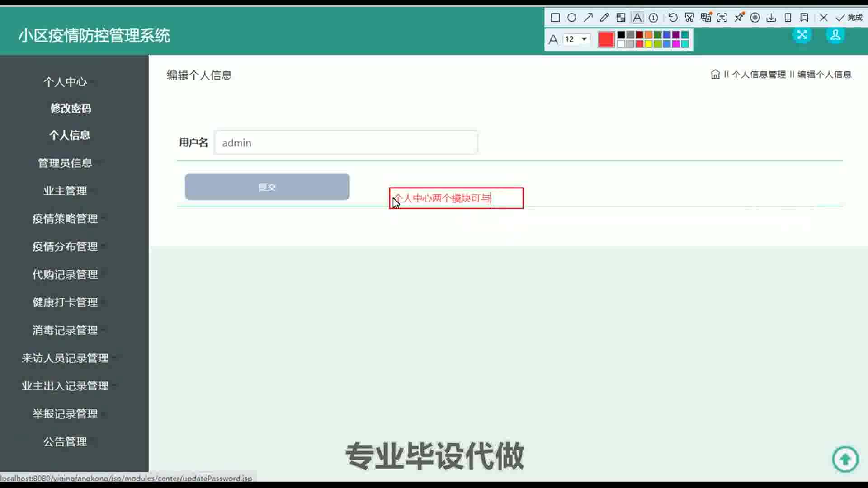Viewport: 868px width, 488px height.
Task: Open 修改密码 in the sidebar
Action: 71,108
